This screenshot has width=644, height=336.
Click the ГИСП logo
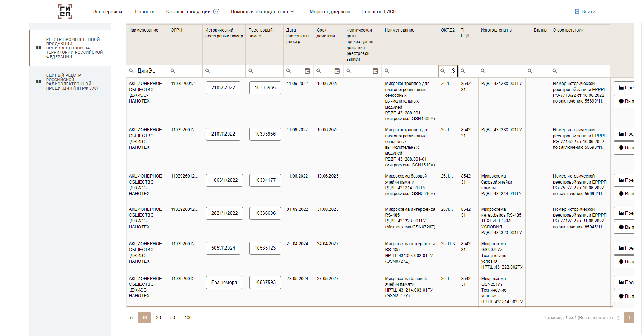coord(65,11)
